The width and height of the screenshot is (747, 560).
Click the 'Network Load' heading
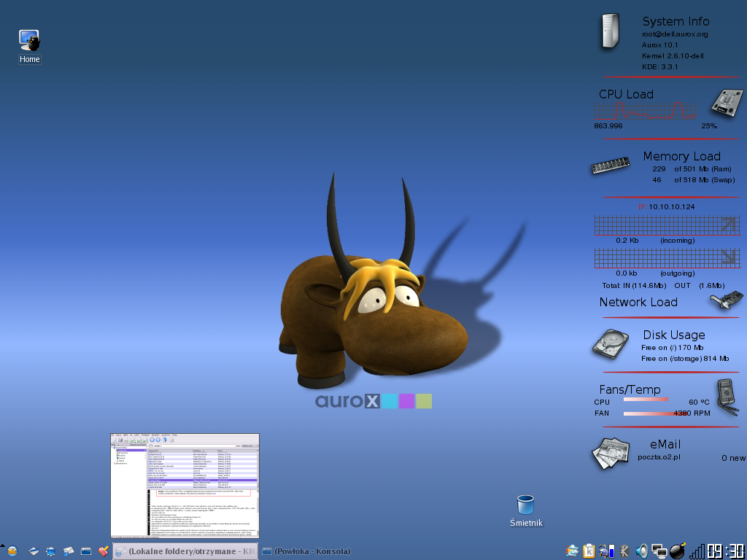638,303
